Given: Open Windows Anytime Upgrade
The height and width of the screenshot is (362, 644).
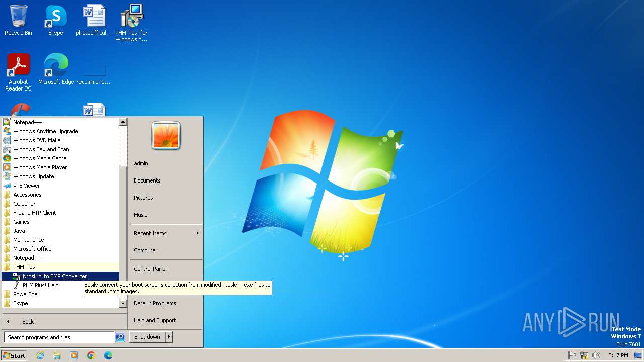Looking at the screenshot, I should pyautogui.click(x=60, y=131).
